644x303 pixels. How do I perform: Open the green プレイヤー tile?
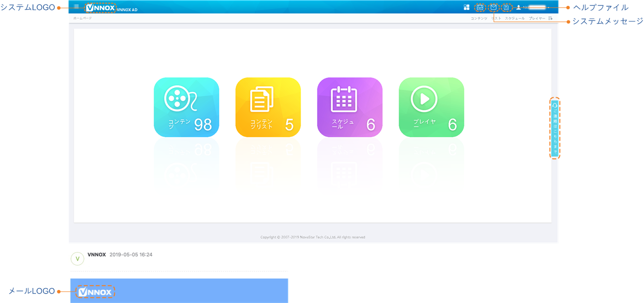coord(431,107)
